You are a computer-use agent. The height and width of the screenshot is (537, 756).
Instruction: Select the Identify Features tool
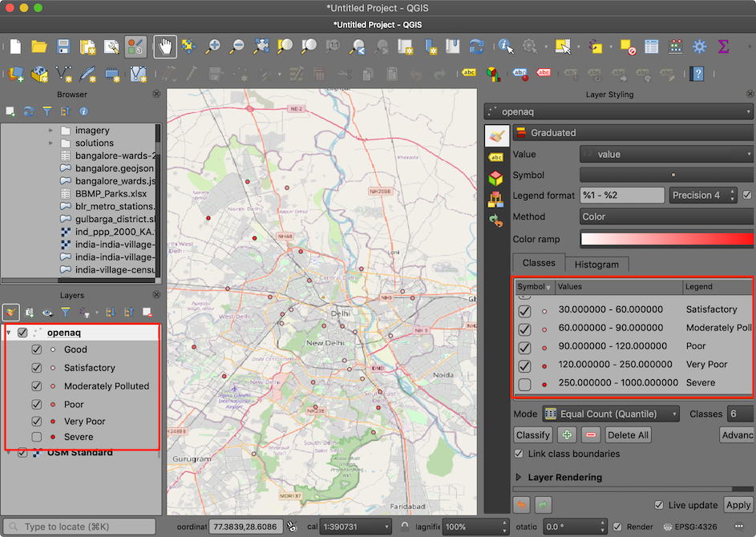pyautogui.click(x=506, y=46)
